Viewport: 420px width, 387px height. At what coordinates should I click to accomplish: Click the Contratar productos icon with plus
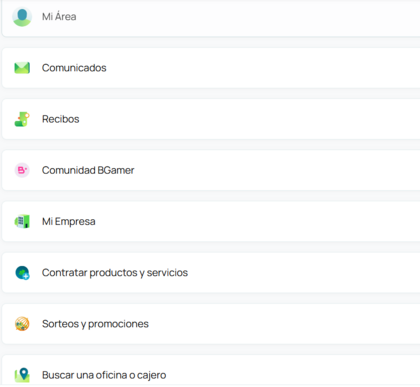pyautogui.click(x=22, y=273)
